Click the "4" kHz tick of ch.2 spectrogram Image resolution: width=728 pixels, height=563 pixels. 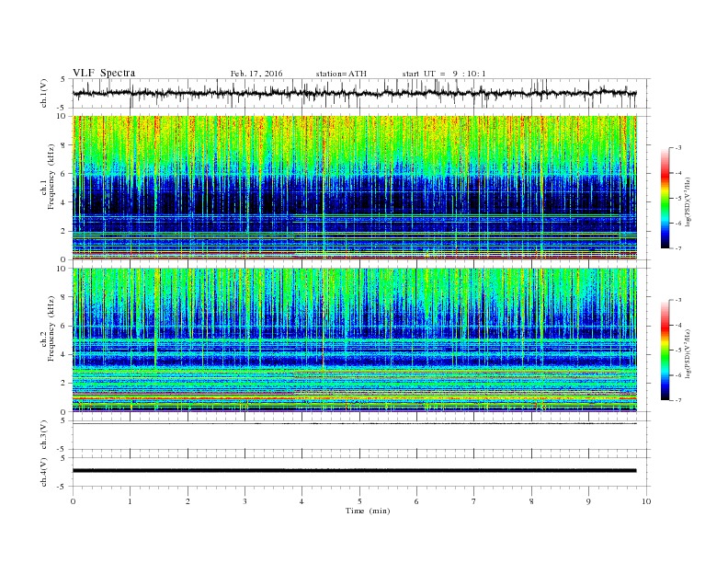(63, 354)
